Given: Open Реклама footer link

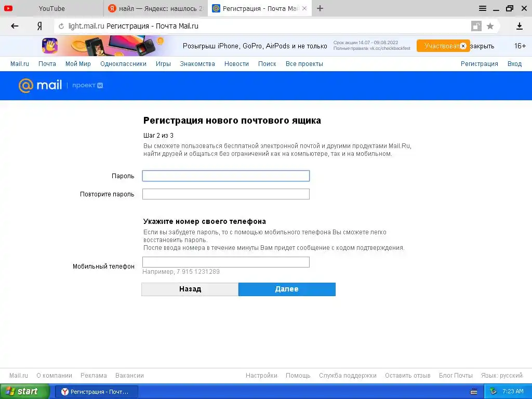Looking at the screenshot, I should (x=94, y=376).
